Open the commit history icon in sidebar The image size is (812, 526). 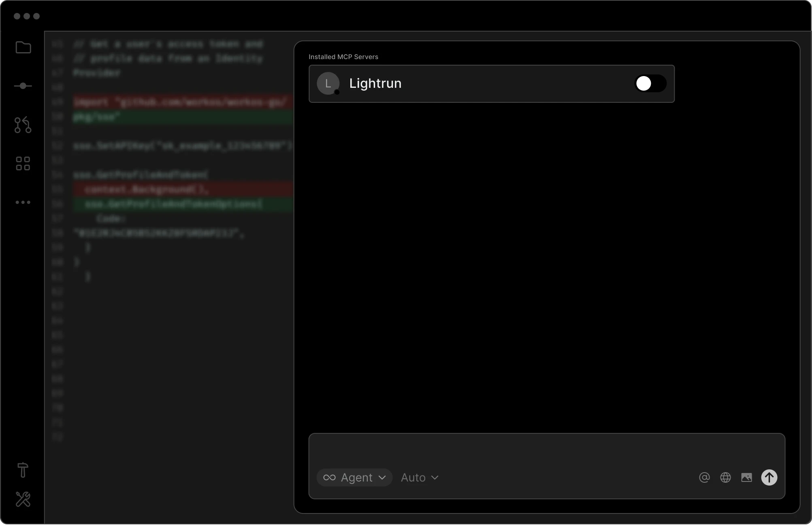click(23, 86)
